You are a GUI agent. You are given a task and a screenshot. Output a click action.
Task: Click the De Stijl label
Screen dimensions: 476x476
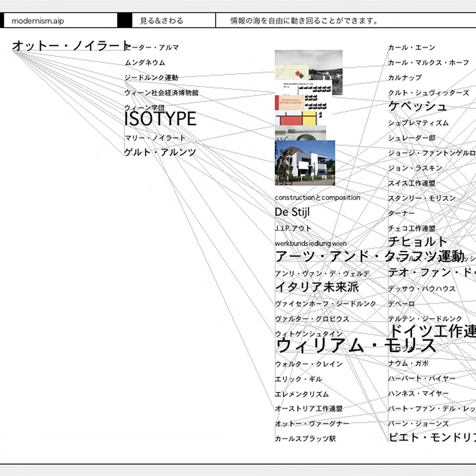(x=292, y=212)
